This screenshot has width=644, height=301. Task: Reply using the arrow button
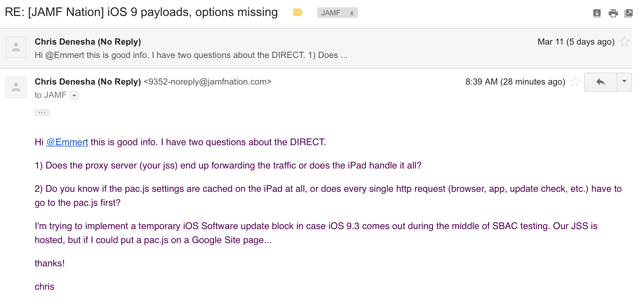[x=601, y=82]
